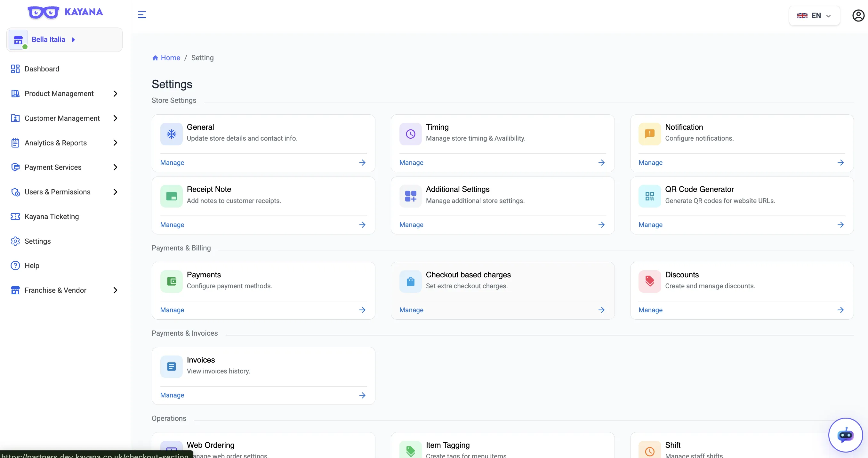This screenshot has height=458, width=868.
Task: Click Manage under Discounts card
Action: coord(650,310)
